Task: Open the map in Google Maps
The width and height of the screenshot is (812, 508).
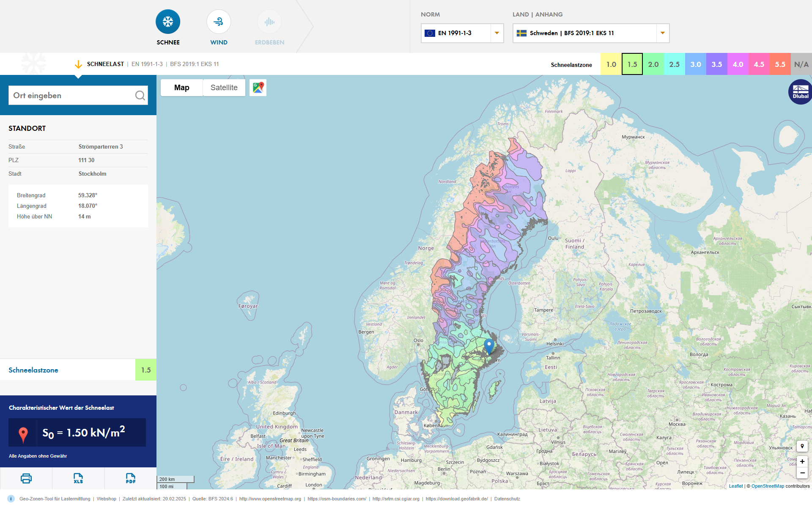Action: (258, 88)
